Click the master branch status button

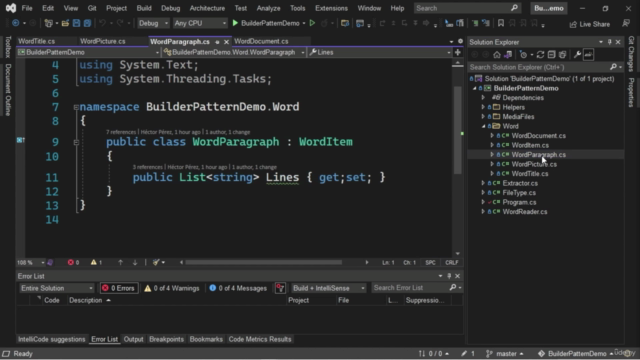click(504, 353)
